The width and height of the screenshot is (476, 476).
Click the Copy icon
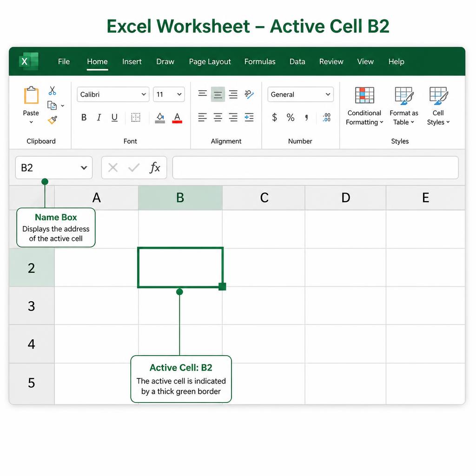[52, 106]
